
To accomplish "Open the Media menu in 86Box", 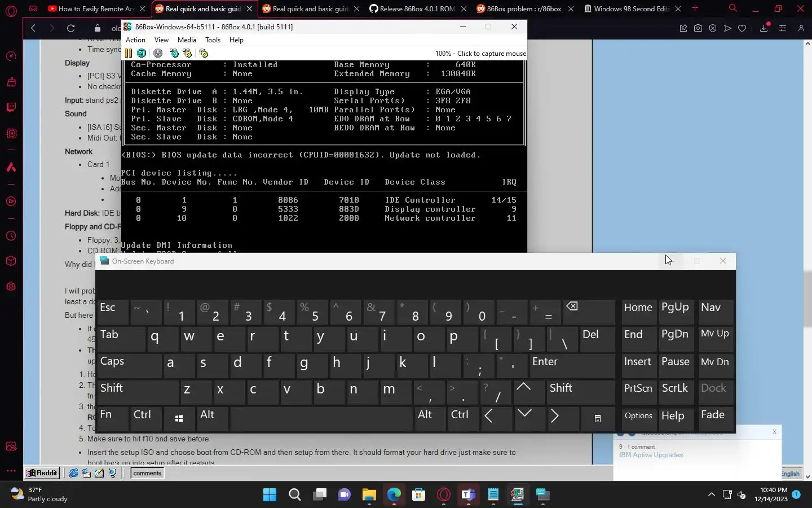I will coord(187,40).
